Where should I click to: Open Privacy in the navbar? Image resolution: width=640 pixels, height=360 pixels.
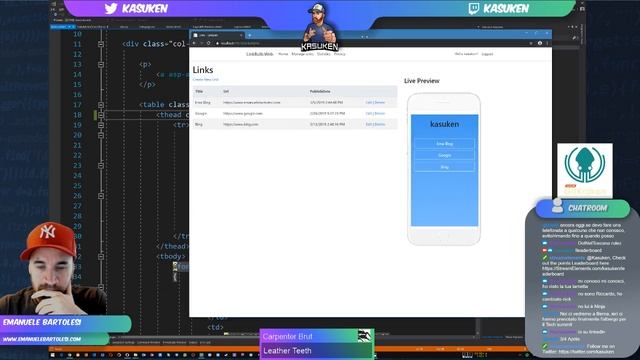click(340, 54)
